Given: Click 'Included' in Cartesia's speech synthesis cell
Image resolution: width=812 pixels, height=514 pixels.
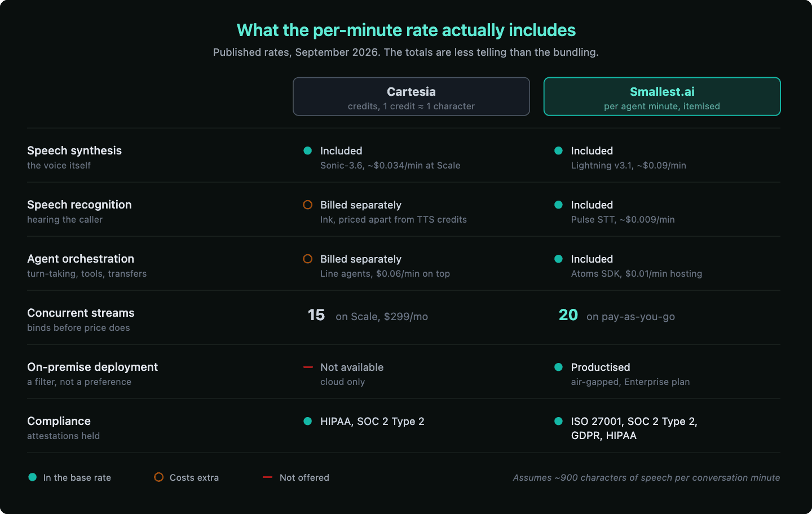Looking at the screenshot, I should click(x=341, y=150).
